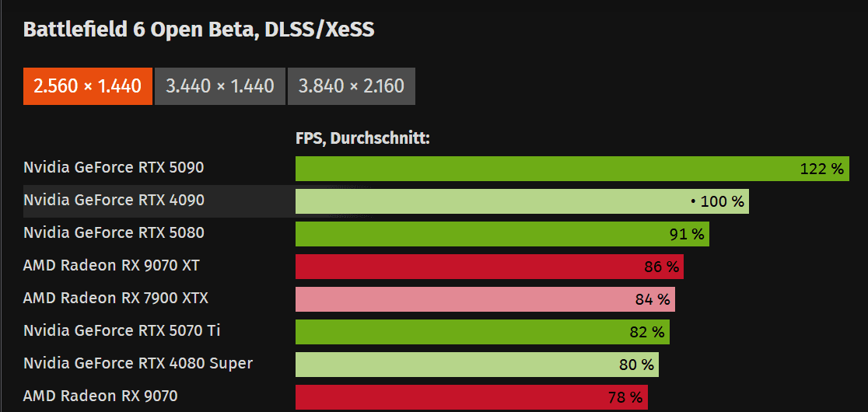Click Nvidia GeForce RTX 4080 Super label
Screen dimensions: 868x412
tap(138, 364)
